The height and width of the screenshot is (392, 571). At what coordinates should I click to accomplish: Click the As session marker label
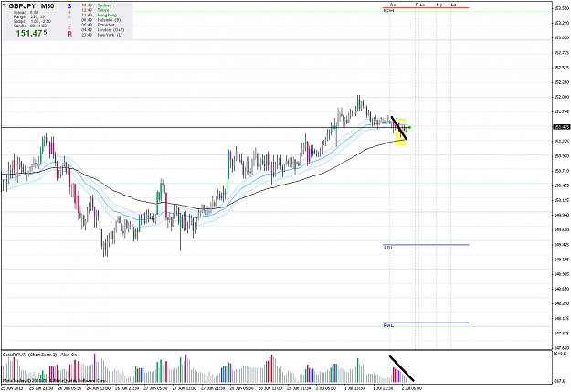pyautogui.click(x=393, y=5)
